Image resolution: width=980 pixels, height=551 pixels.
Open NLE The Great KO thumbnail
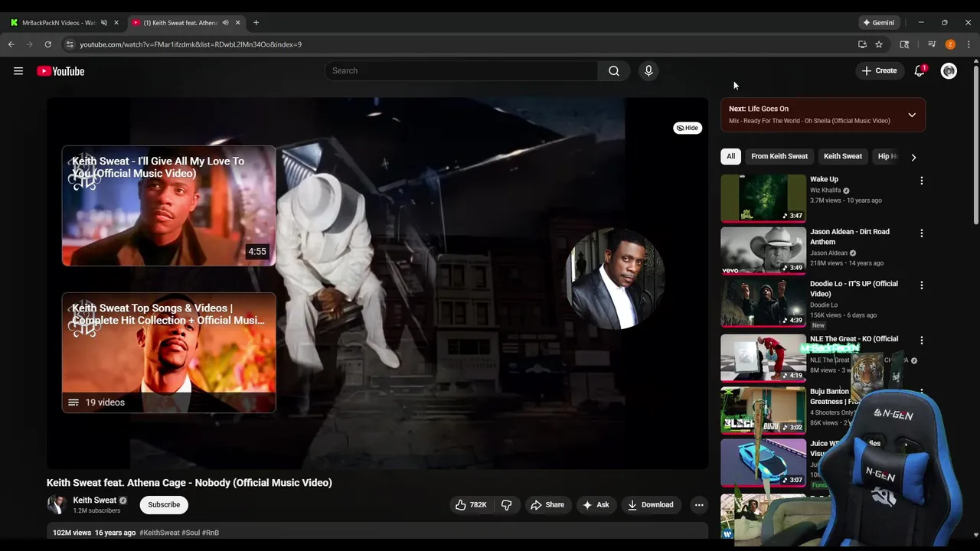763,357
